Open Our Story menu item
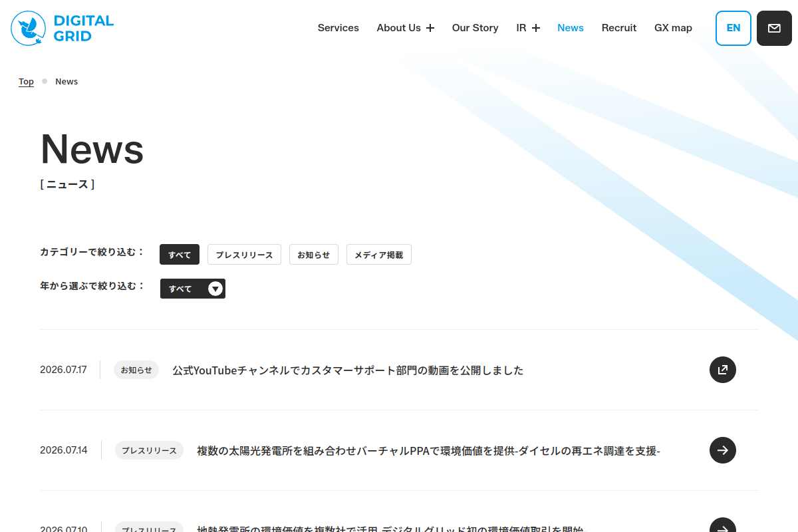798x532 pixels. tap(475, 28)
